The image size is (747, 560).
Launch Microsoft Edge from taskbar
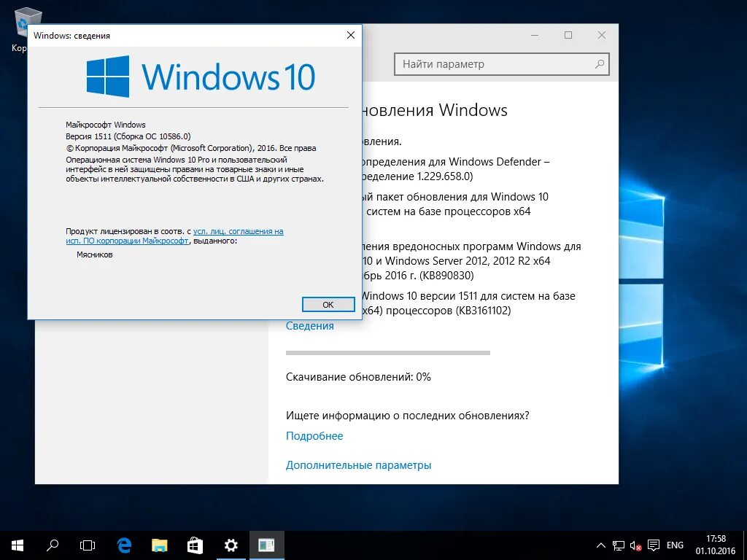[x=124, y=545]
